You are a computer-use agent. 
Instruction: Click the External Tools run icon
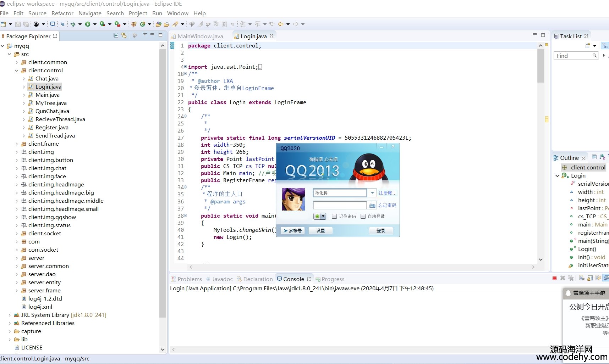pyautogui.click(x=117, y=24)
